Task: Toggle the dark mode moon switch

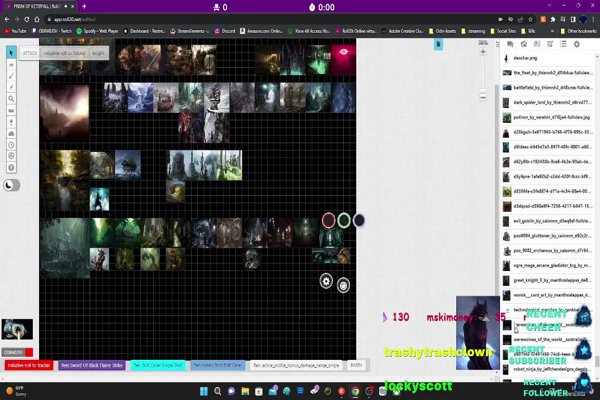Action: point(11,185)
